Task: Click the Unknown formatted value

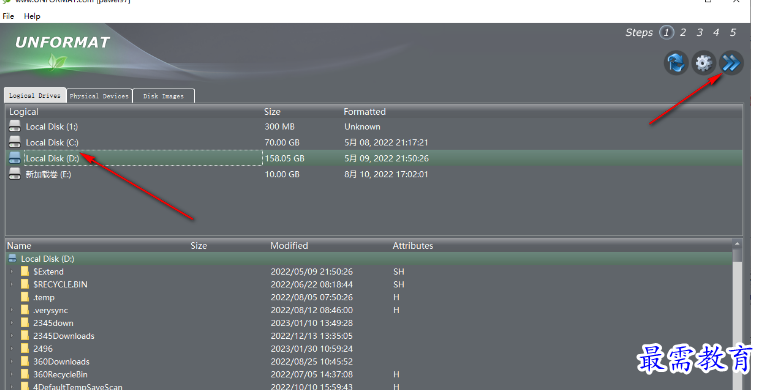Action: click(363, 127)
